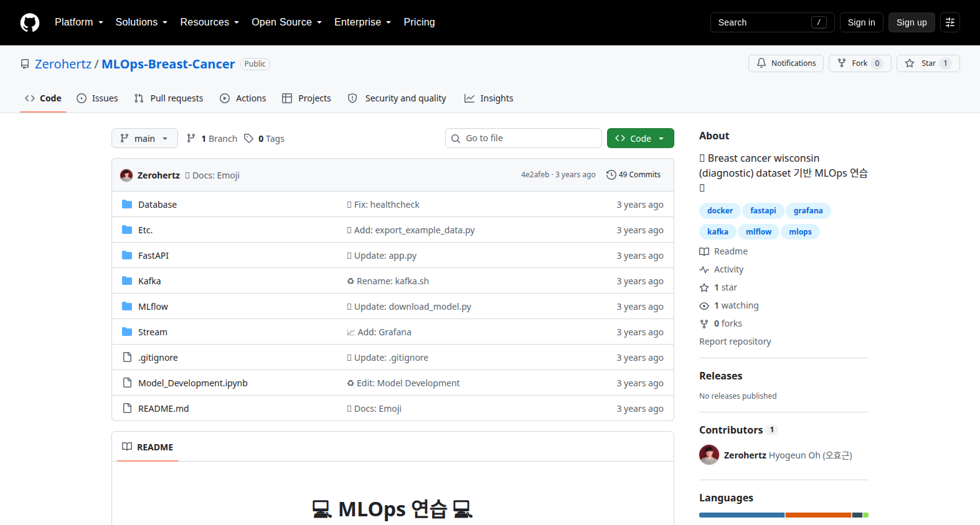Click Report repository link
Screen dimensions: 980x525
point(735,341)
